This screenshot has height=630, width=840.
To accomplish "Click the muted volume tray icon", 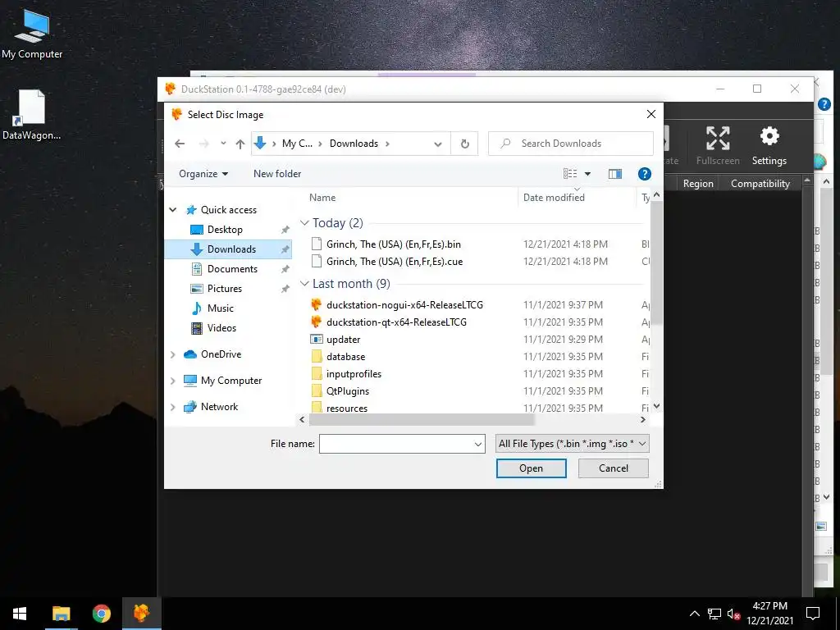I will pos(733,614).
